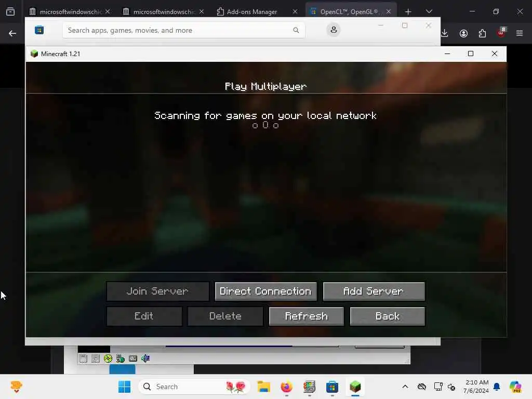Click the green disc icon in background toolbar

(108, 358)
